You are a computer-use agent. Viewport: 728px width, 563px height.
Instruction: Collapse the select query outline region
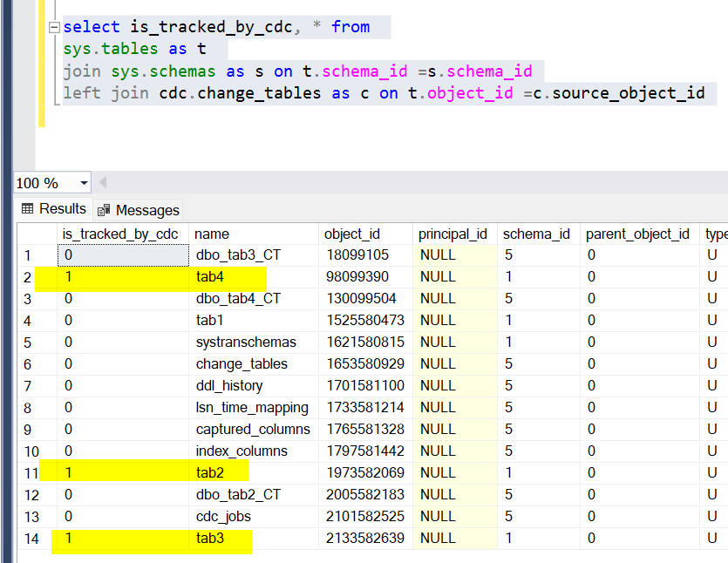54,27
